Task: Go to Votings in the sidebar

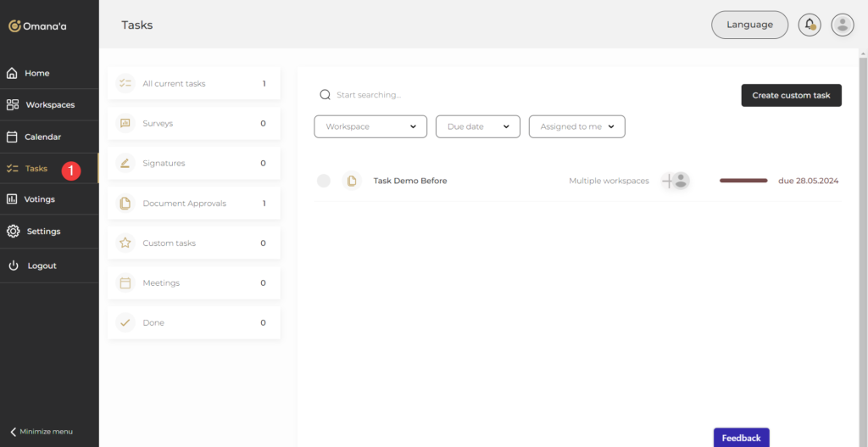Action: pyautogui.click(x=39, y=199)
